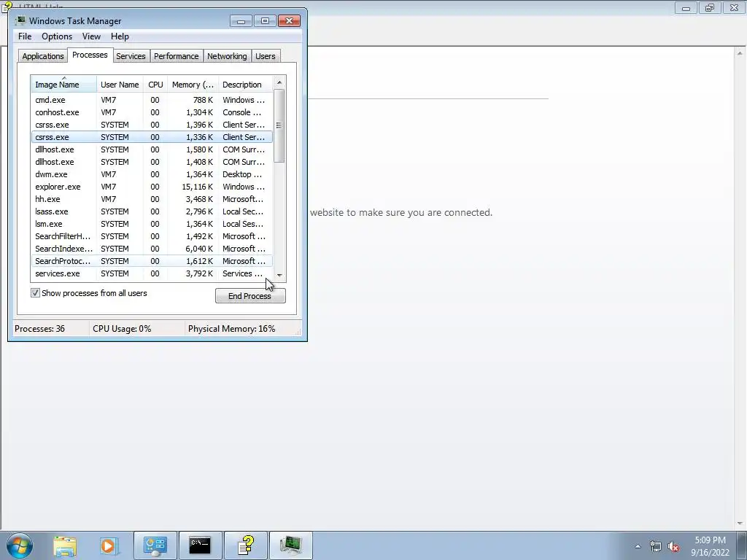
Task: Select the SearchFilterH... process row
Action: pos(152,236)
